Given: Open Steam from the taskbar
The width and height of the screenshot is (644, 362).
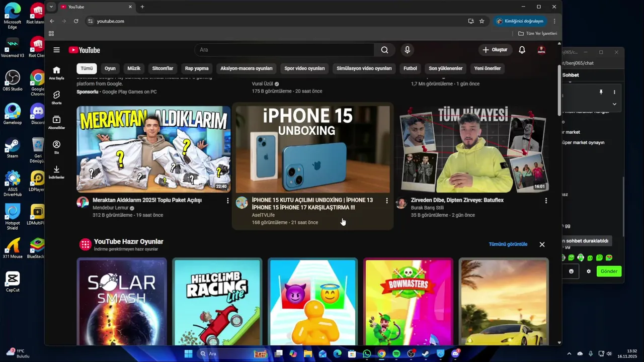Looking at the screenshot, I should pyautogui.click(x=426, y=354).
